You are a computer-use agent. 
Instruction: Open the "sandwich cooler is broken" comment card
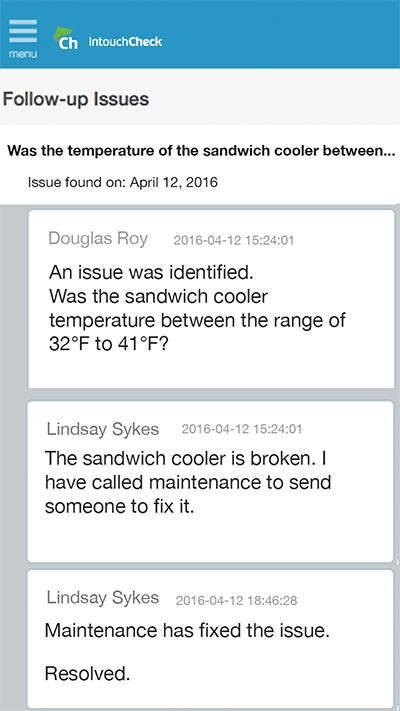210,482
